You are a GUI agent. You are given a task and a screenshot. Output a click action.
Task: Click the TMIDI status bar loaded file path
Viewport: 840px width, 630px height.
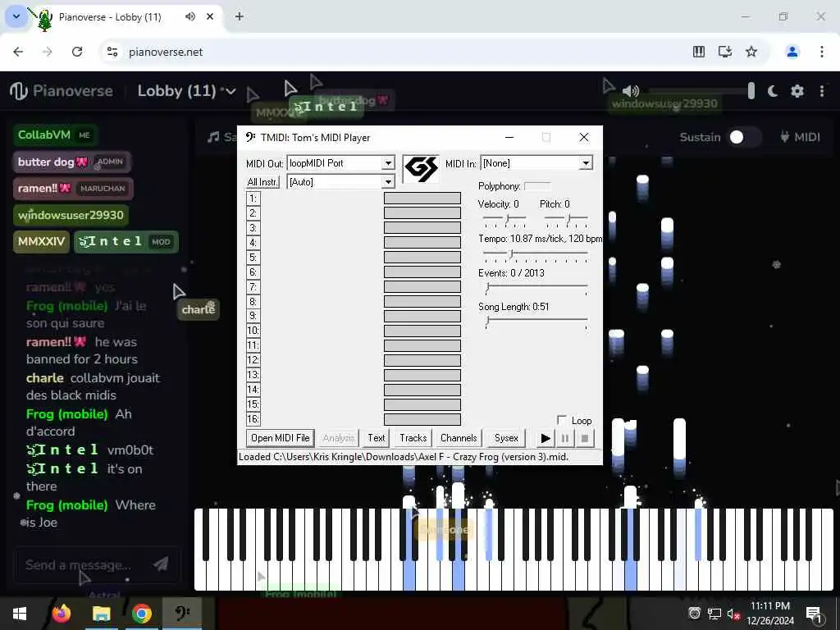click(404, 457)
